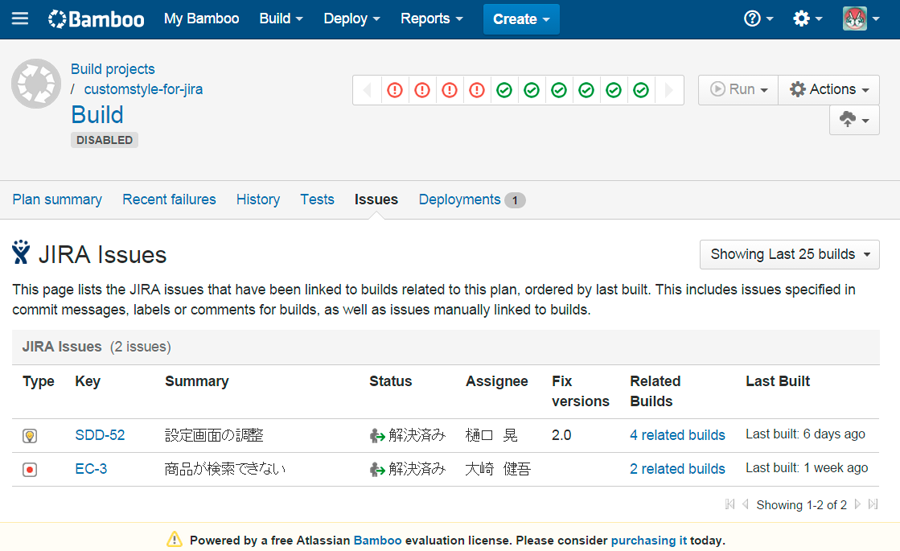Follow the purchasing it link
Viewport: 900px width, 551px height.
point(649,540)
